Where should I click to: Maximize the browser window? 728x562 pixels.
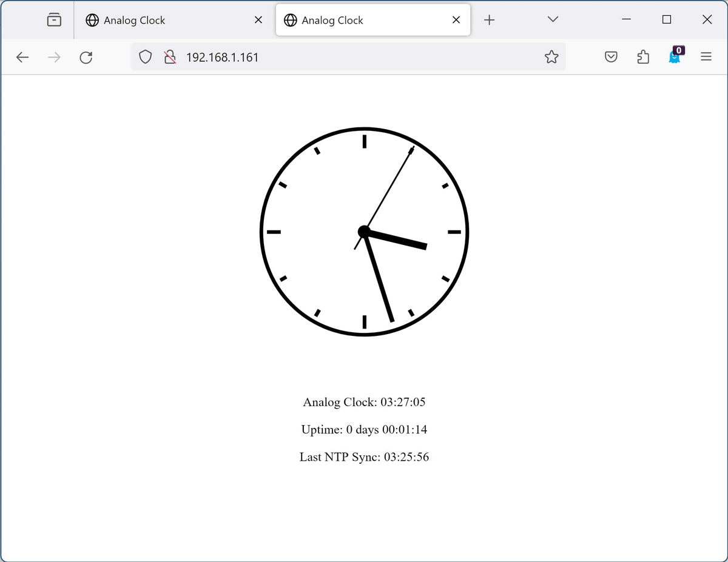[x=667, y=19]
